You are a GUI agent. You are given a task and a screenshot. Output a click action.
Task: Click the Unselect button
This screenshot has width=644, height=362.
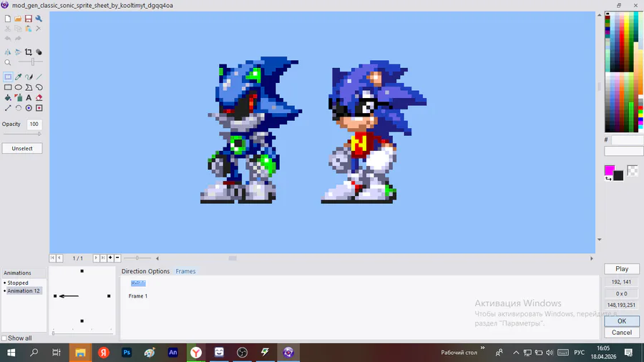tap(22, 149)
